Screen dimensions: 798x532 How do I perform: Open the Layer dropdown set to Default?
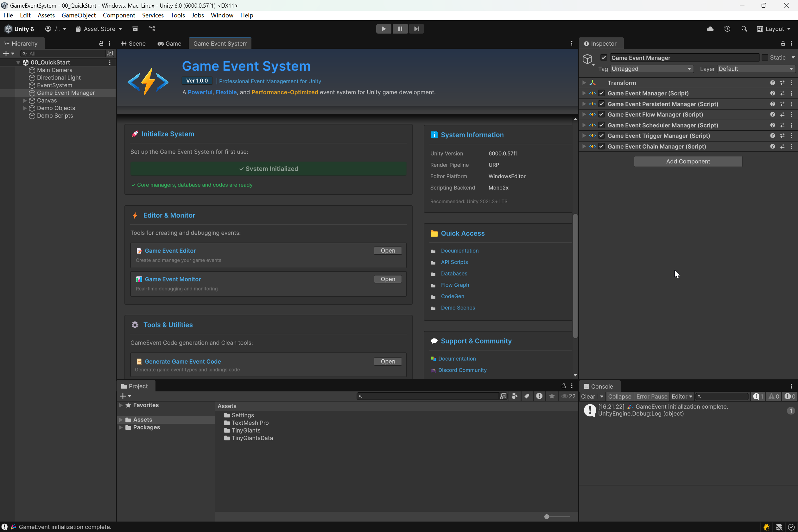pyautogui.click(x=756, y=68)
